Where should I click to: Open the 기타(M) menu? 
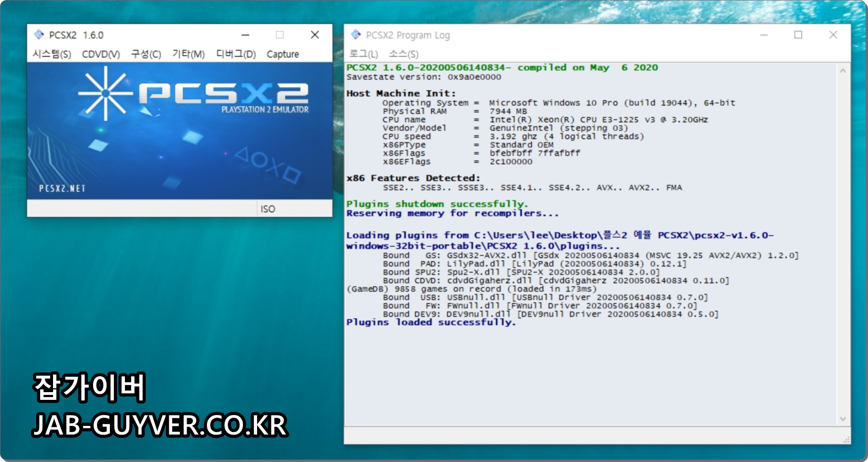tap(189, 54)
